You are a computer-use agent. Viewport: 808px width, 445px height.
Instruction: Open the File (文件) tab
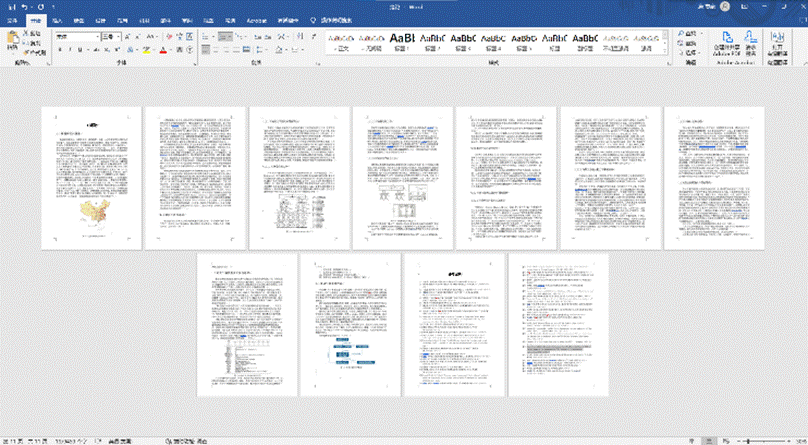[x=11, y=20]
